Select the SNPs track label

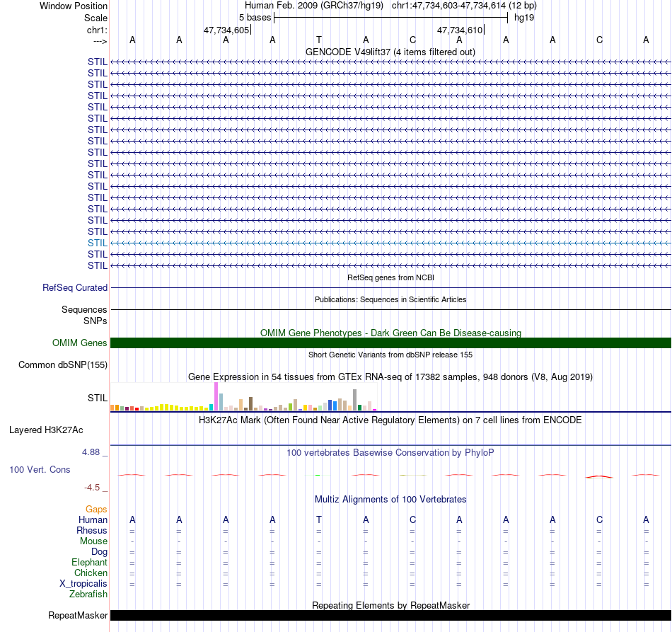tap(95, 321)
